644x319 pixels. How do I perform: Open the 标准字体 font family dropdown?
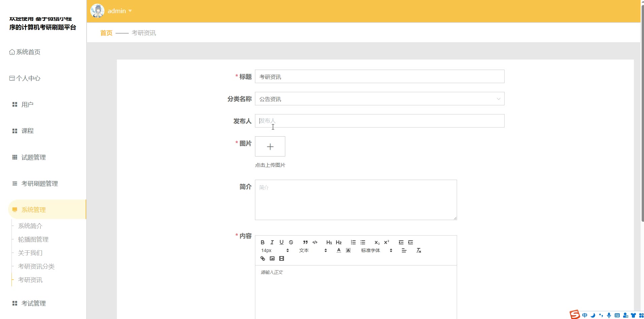(x=376, y=250)
